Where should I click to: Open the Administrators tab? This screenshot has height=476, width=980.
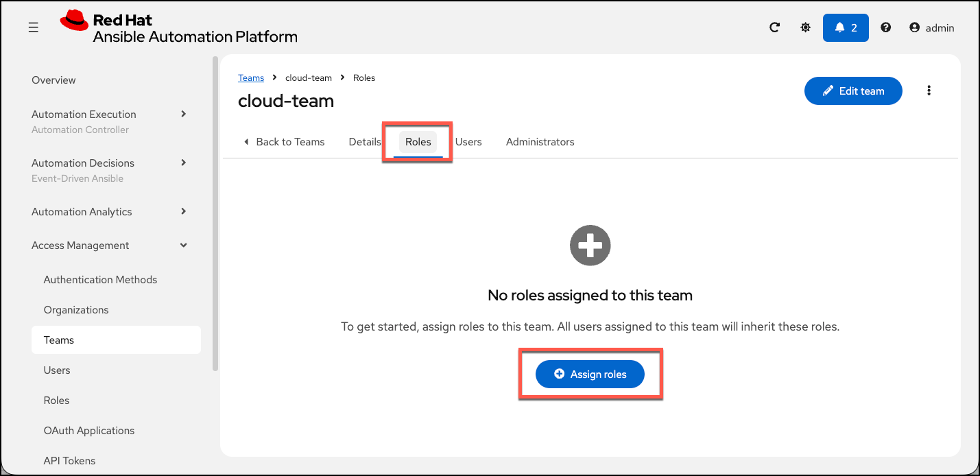540,142
